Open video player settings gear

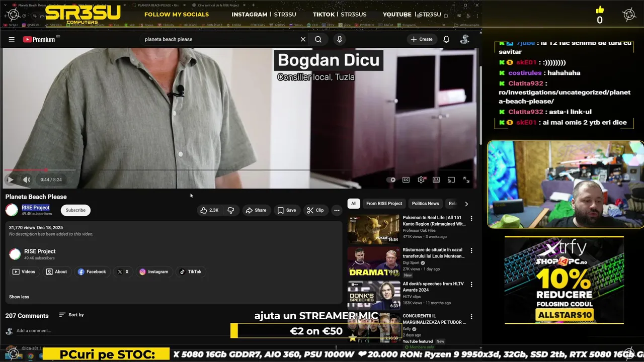(421, 179)
